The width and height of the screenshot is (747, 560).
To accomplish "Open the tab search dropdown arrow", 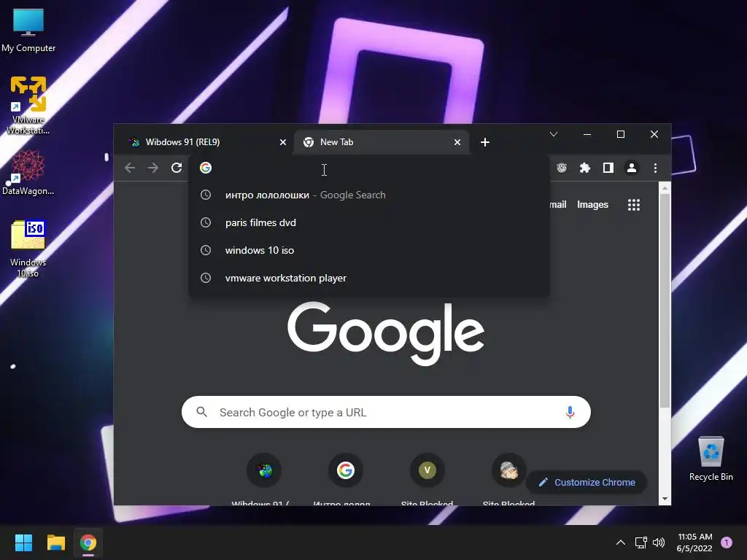I will click(554, 134).
